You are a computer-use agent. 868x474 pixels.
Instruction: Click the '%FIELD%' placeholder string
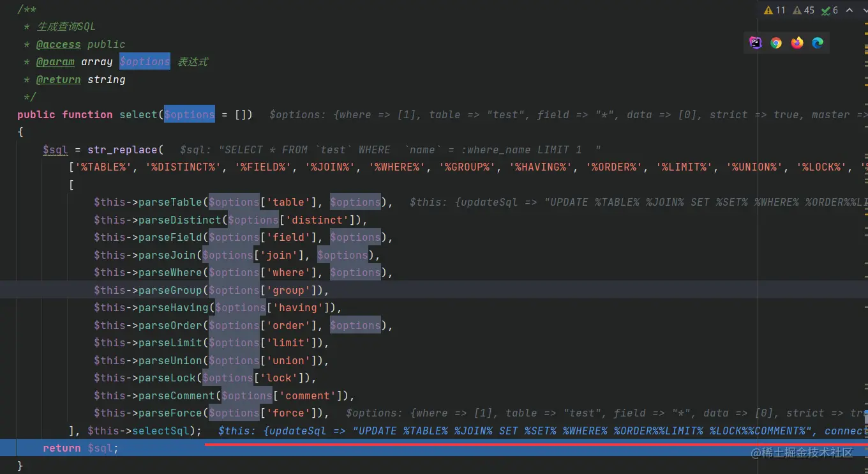pyautogui.click(x=266, y=167)
